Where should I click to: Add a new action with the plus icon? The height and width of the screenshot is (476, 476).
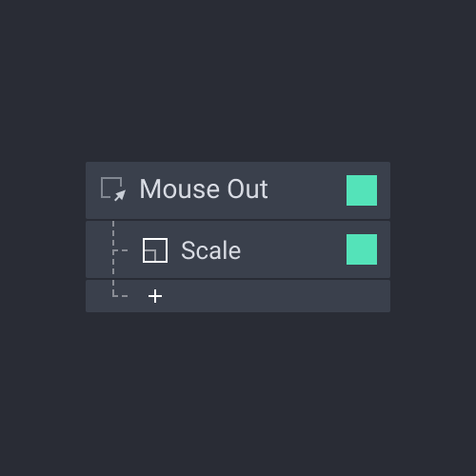[155, 296]
